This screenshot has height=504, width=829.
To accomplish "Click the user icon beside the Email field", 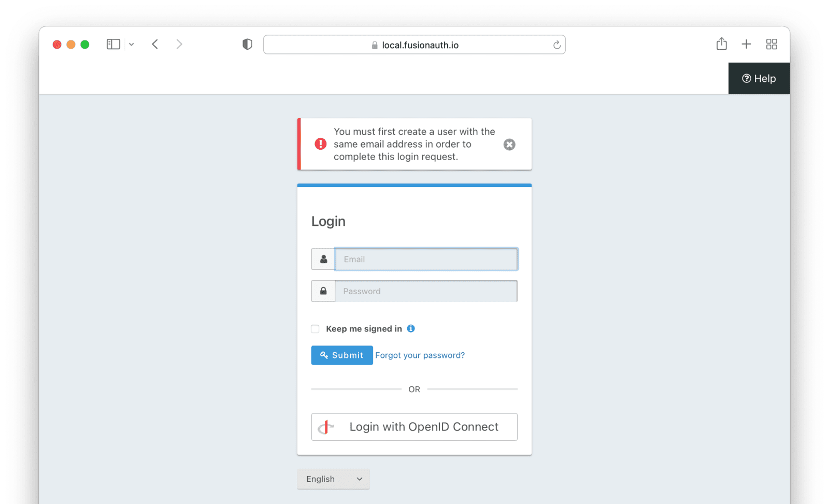I will pos(323,259).
